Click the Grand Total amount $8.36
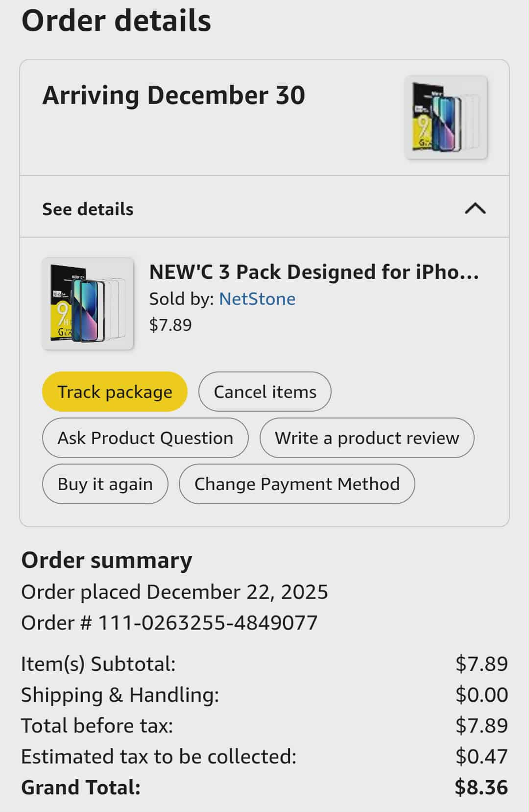 pos(481,787)
